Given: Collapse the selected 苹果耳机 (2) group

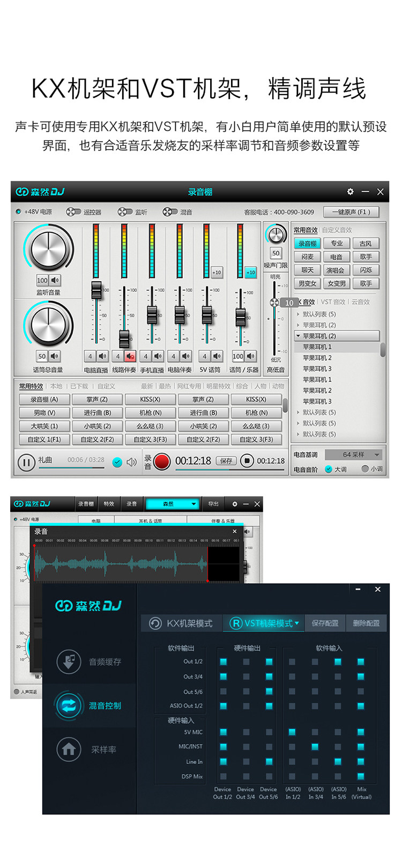Looking at the screenshot, I should [298, 336].
